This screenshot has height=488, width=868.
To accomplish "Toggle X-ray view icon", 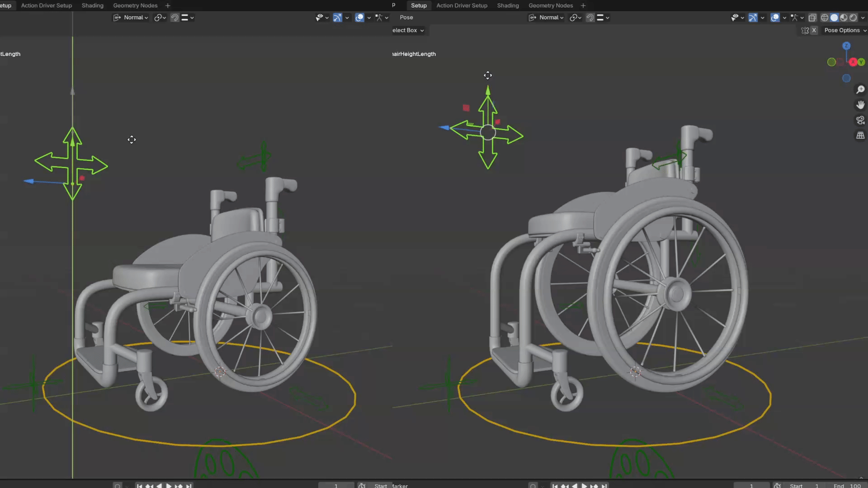I will [x=812, y=18].
